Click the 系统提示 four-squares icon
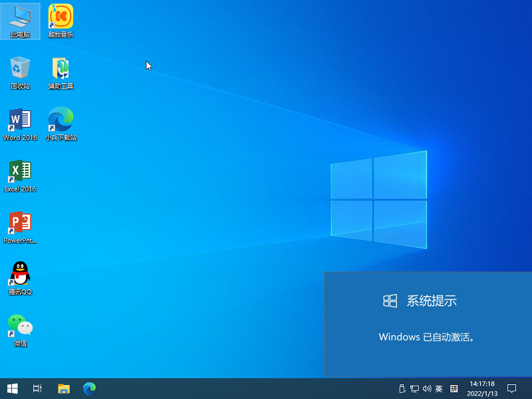Screen dimensions: 532x399 tap(390, 301)
